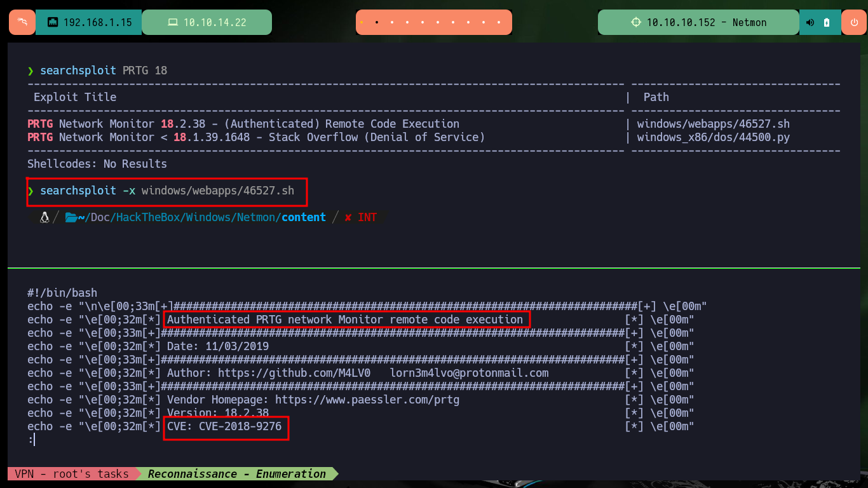Screen dimensions: 868x488
Task: Click the vendor URL https://www.paessler.com/prtg
Action: (367, 400)
